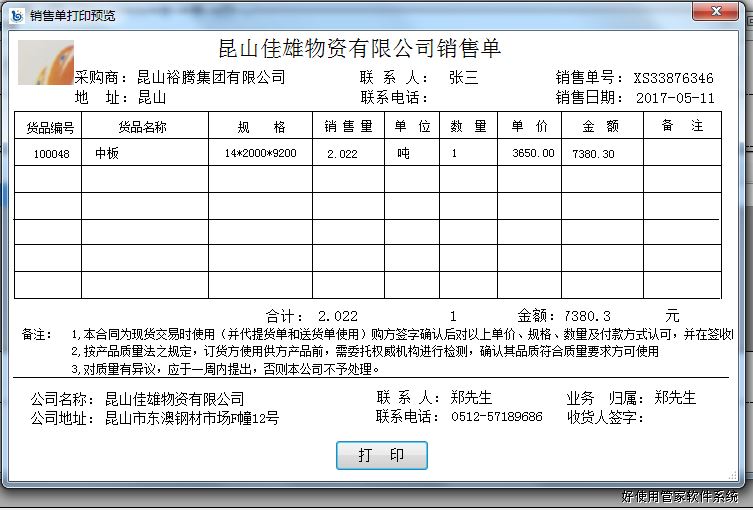
Task: Click the unit price 3650.00 cell
Action: 532,154
